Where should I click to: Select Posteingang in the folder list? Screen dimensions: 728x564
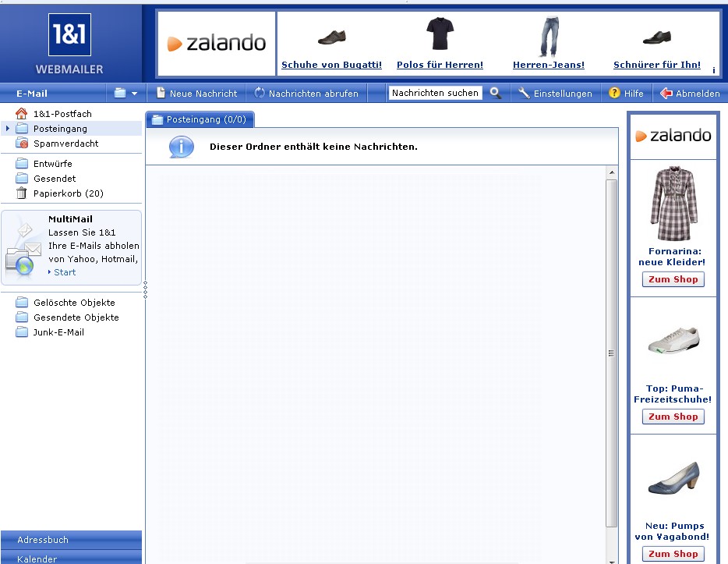tap(60, 129)
